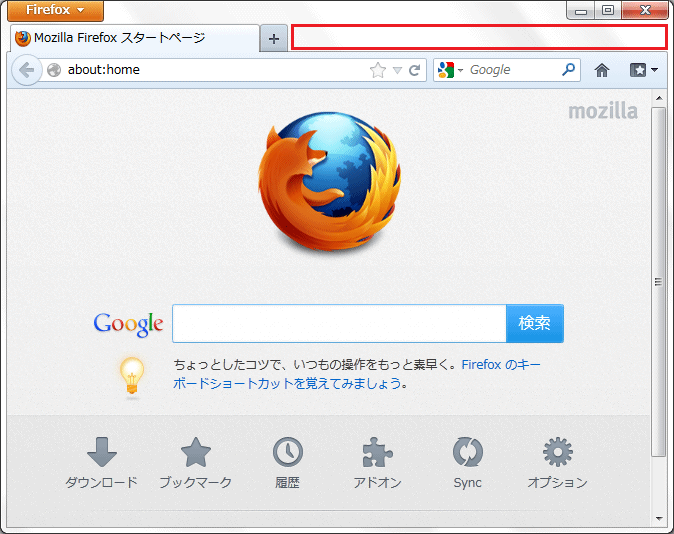Click the vertical scrollbar thumb

[658, 282]
